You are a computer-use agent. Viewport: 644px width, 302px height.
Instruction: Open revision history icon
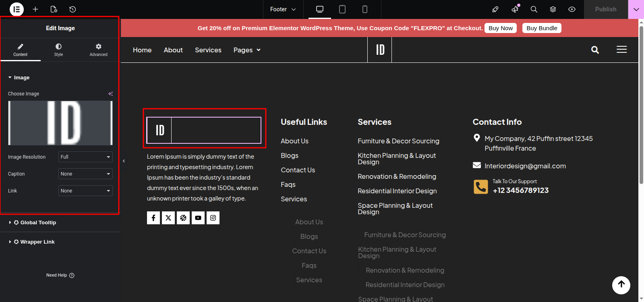point(72,9)
